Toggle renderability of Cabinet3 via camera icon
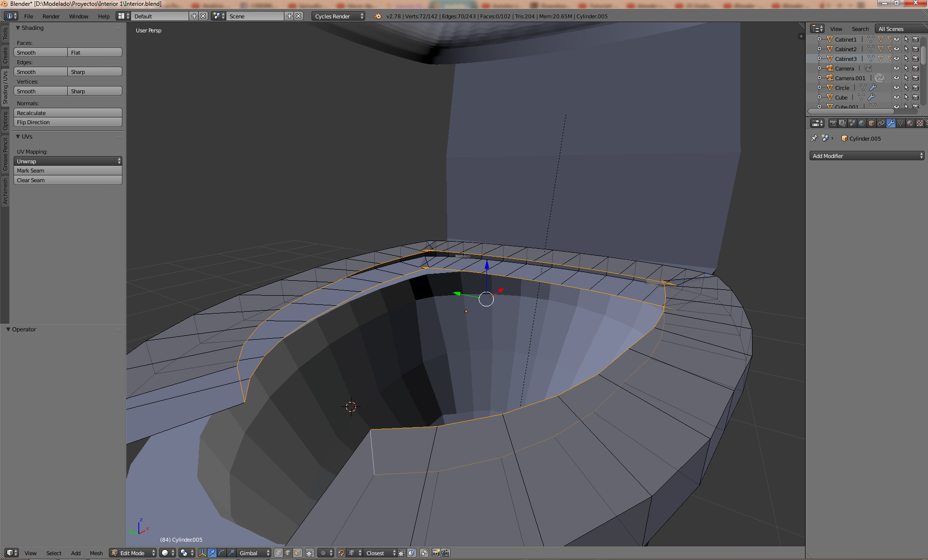 [915, 58]
